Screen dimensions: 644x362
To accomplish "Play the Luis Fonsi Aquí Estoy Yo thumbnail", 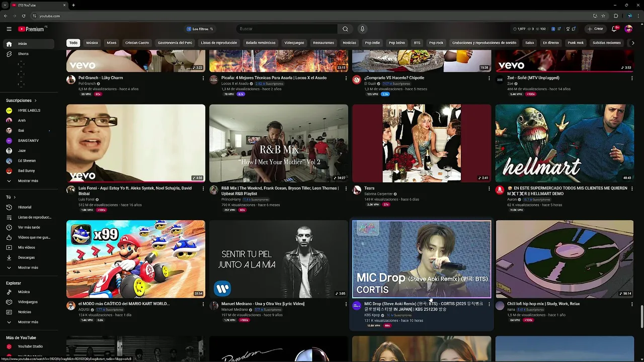I will tap(136, 143).
